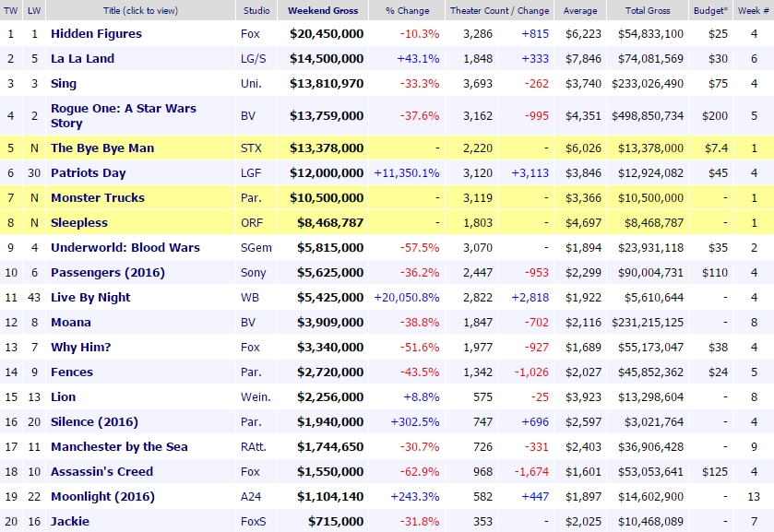Click the STX studio cell
This screenshot has width=774, height=532.
[x=251, y=148]
